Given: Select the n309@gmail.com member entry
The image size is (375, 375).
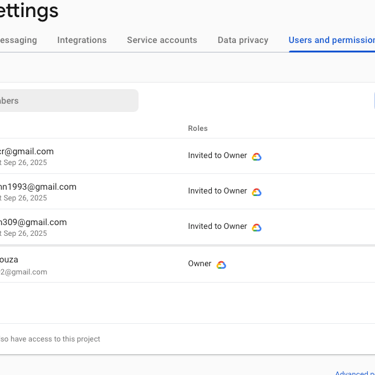Looking at the screenshot, I should (x=187, y=227).
